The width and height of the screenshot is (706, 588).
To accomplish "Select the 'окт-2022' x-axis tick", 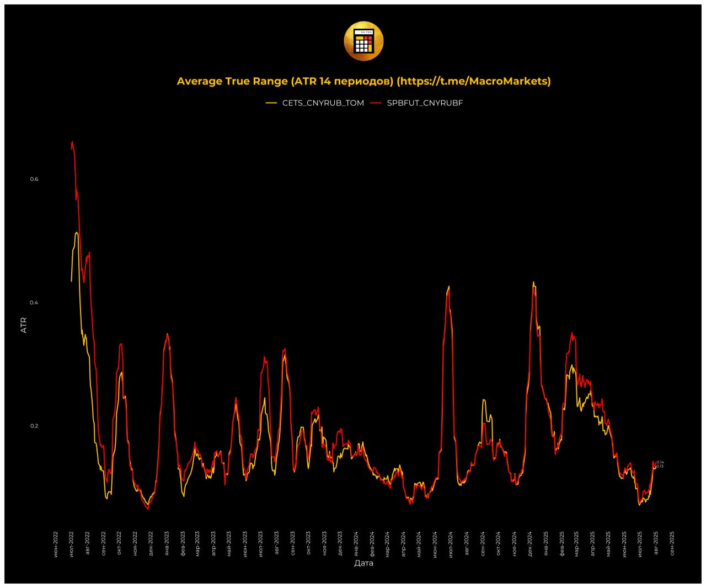I will (x=119, y=543).
